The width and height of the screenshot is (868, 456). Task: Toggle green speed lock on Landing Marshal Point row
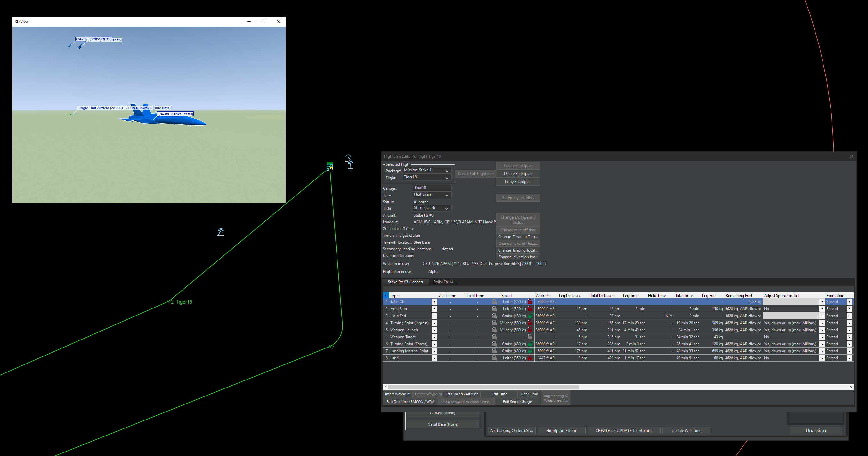[x=530, y=351]
